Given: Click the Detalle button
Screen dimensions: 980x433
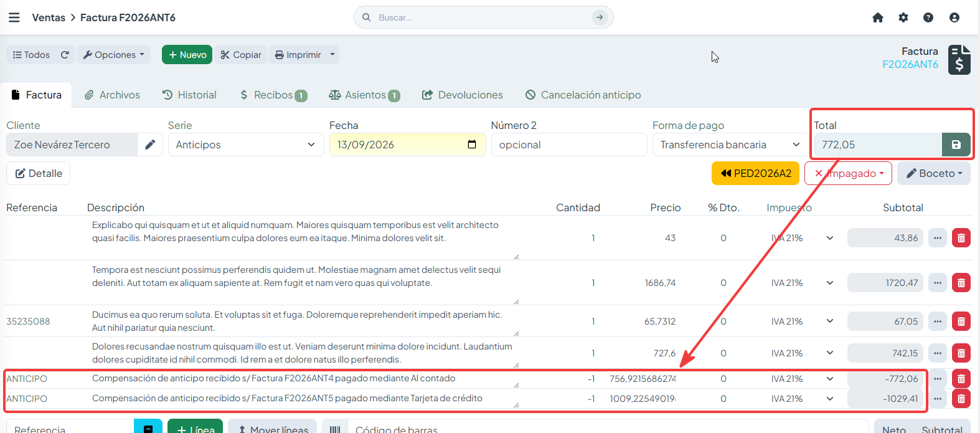Looking at the screenshot, I should click(39, 173).
